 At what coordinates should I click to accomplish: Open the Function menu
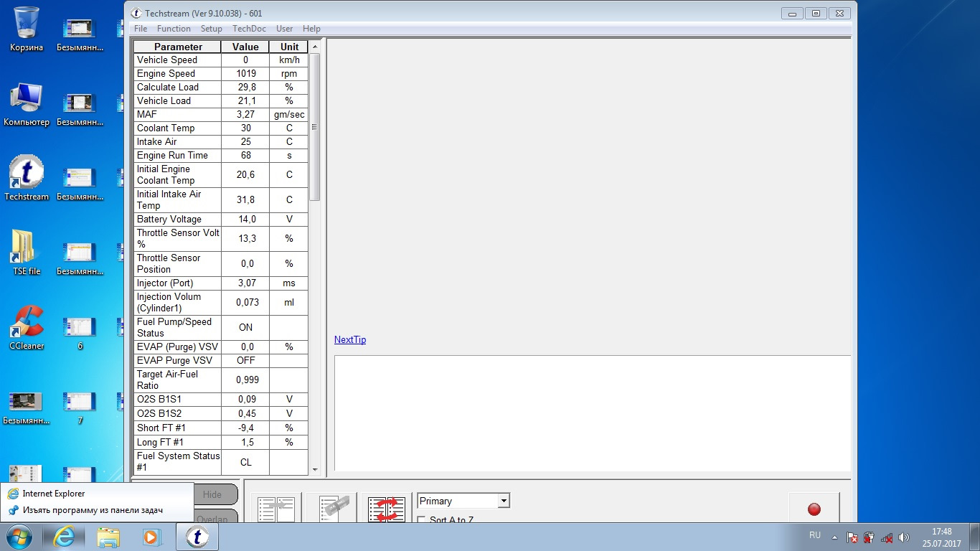[174, 29]
